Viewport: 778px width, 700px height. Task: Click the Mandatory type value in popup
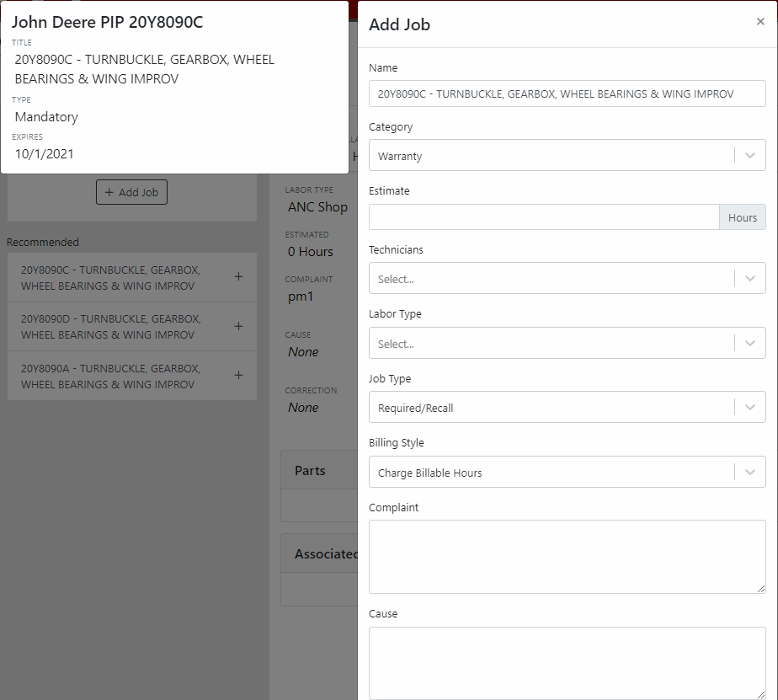coord(46,117)
